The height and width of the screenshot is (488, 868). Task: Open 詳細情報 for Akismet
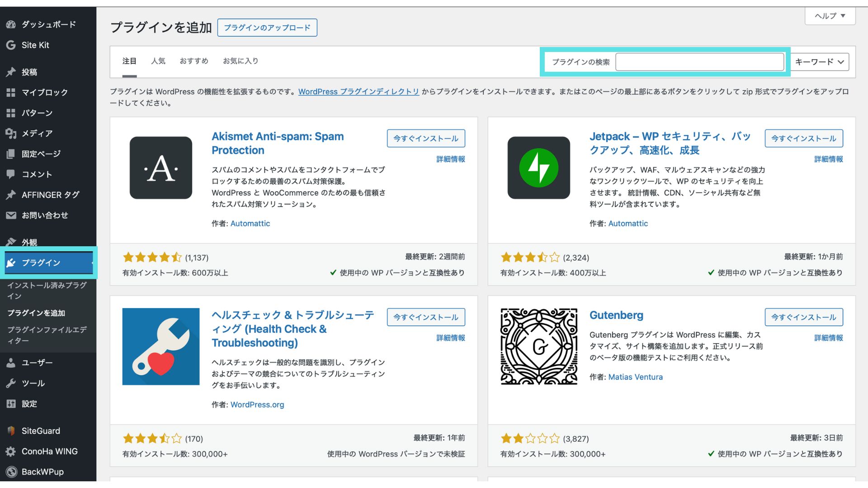point(451,159)
